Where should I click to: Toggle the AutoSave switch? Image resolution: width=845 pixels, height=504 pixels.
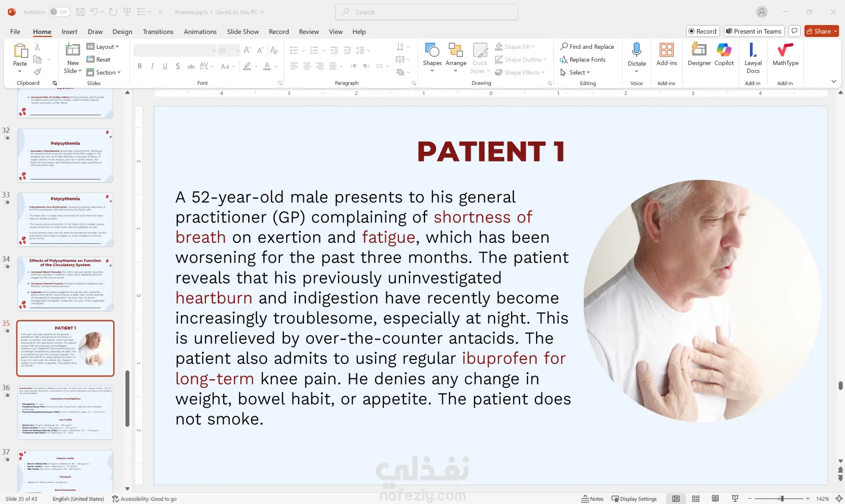(59, 12)
